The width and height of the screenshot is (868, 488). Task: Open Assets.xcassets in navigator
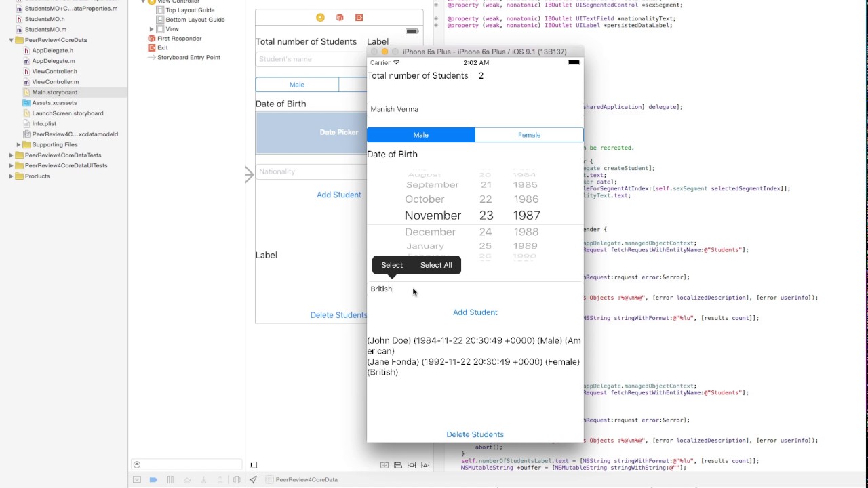(x=54, y=103)
